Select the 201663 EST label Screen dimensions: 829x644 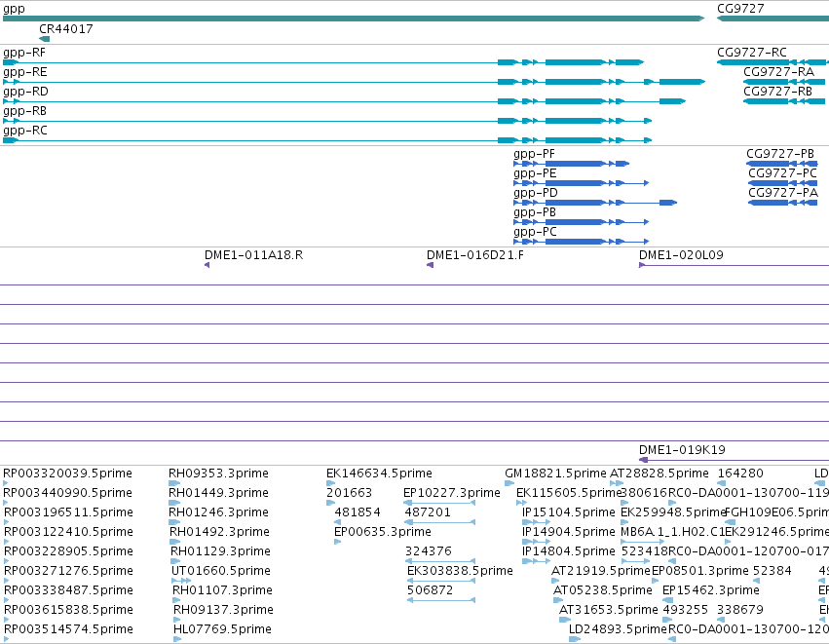[349, 493]
